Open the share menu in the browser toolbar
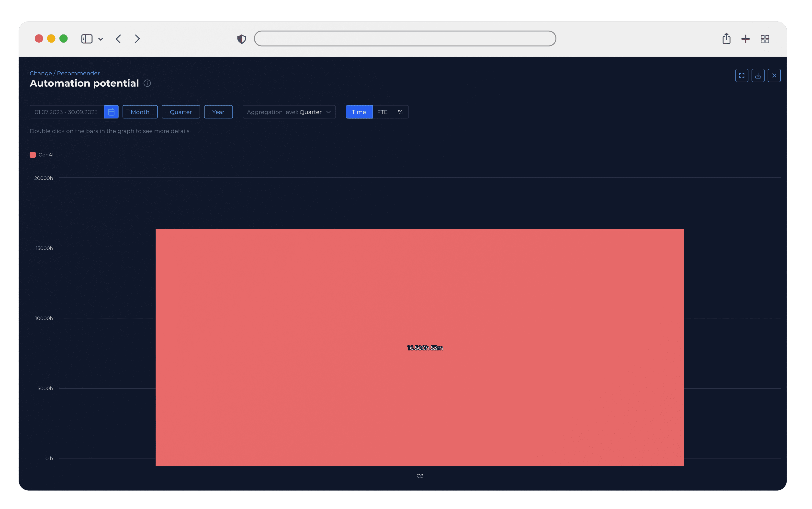812x509 pixels. click(x=726, y=38)
